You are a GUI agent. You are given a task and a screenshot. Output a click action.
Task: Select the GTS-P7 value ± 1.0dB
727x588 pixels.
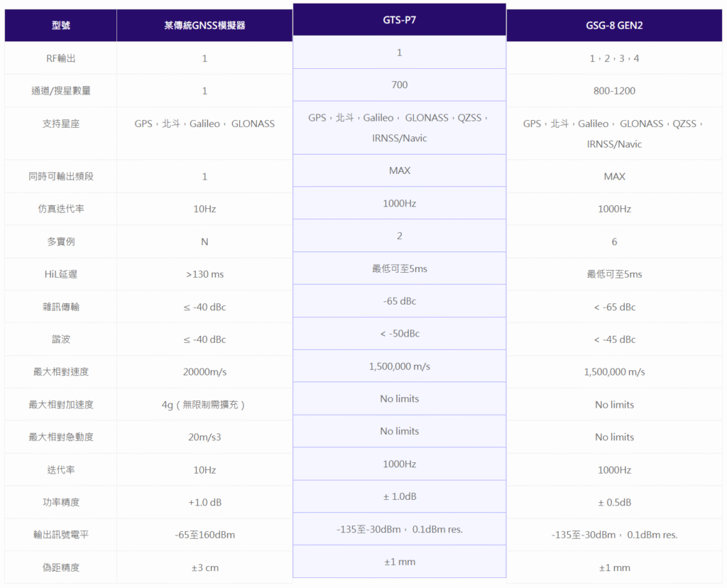(399, 496)
